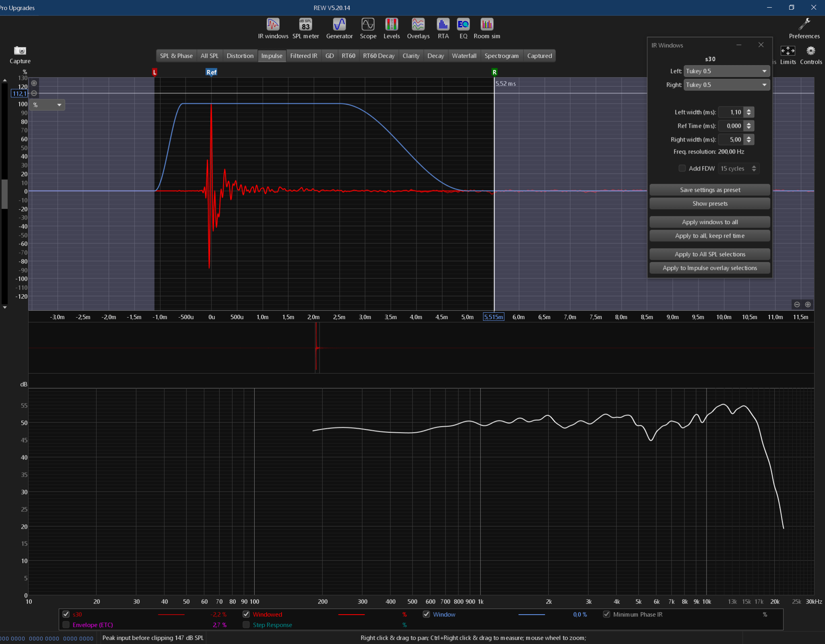This screenshot has height=644, width=825.
Task: Open the RTA analyzer
Action: 443,28
